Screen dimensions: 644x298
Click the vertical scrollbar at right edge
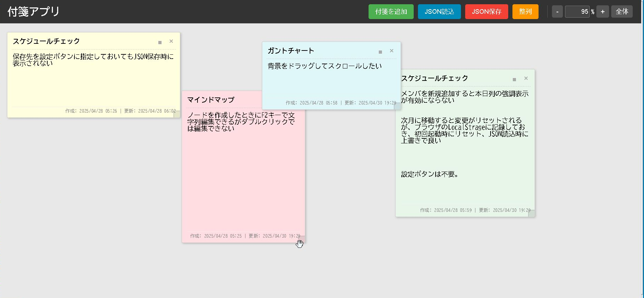[643, 148]
